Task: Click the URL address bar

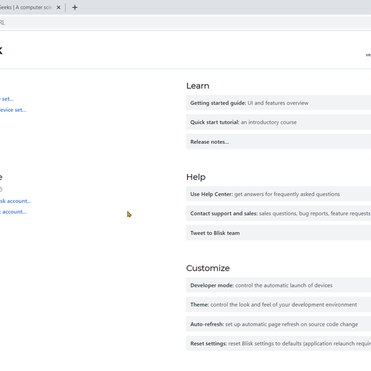Action: click(185, 23)
